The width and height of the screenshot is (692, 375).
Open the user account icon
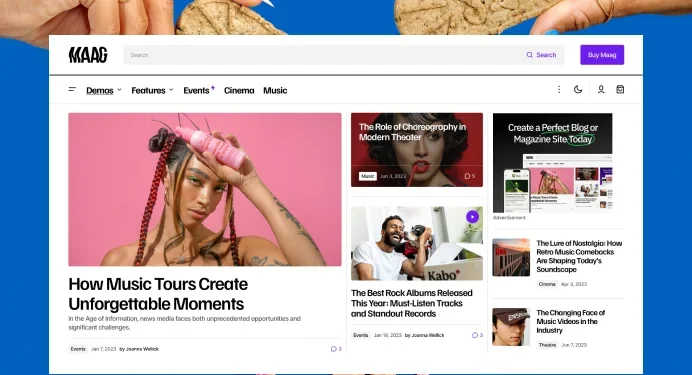[x=601, y=90]
